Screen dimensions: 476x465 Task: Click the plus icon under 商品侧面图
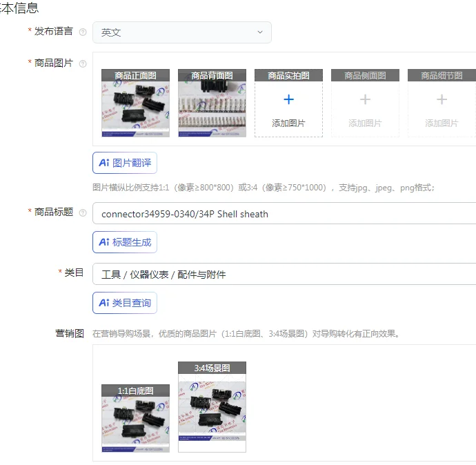point(365,99)
